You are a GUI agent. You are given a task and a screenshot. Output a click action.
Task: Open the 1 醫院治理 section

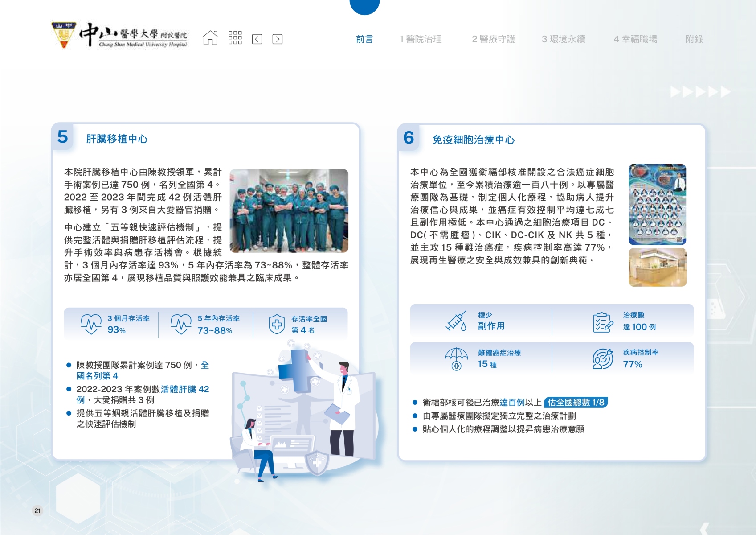[x=421, y=39]
